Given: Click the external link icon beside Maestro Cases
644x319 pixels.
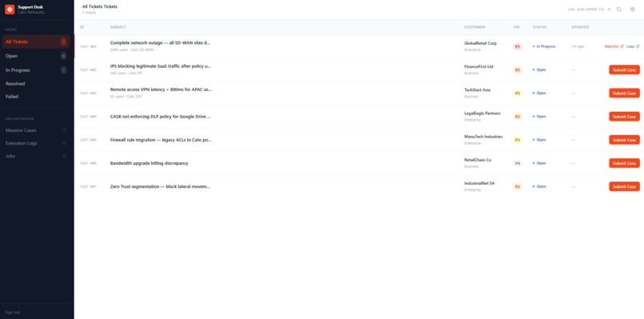Looking at the screenshot, I should click(64, 130).
